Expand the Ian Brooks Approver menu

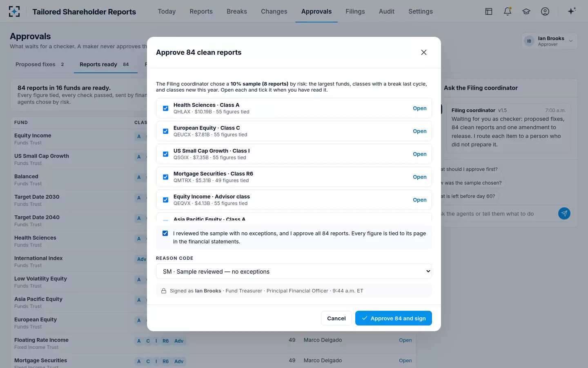(x=550, y=41)
